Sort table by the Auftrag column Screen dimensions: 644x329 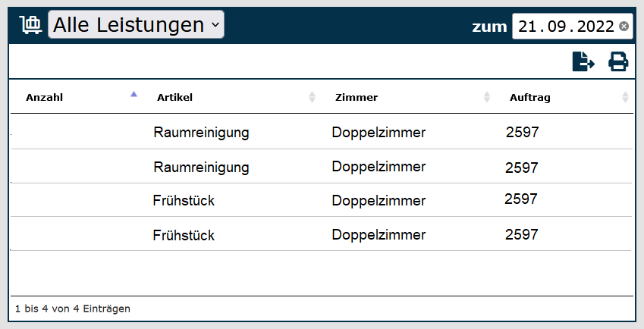(530, 98)
